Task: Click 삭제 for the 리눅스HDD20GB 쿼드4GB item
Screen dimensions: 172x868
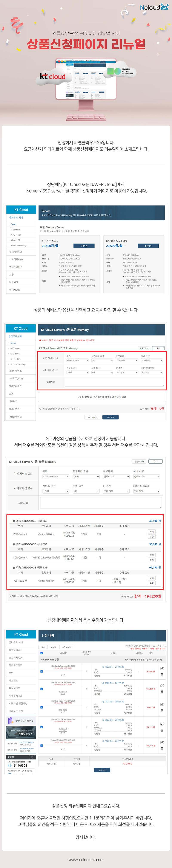Action: click(x=152, y=578)
